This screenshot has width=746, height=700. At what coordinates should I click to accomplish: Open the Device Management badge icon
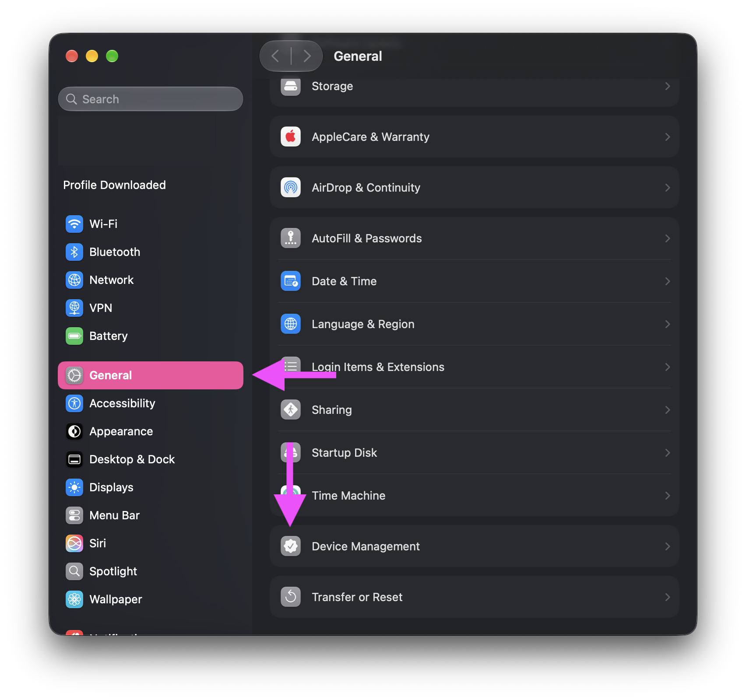click(291, 546)
